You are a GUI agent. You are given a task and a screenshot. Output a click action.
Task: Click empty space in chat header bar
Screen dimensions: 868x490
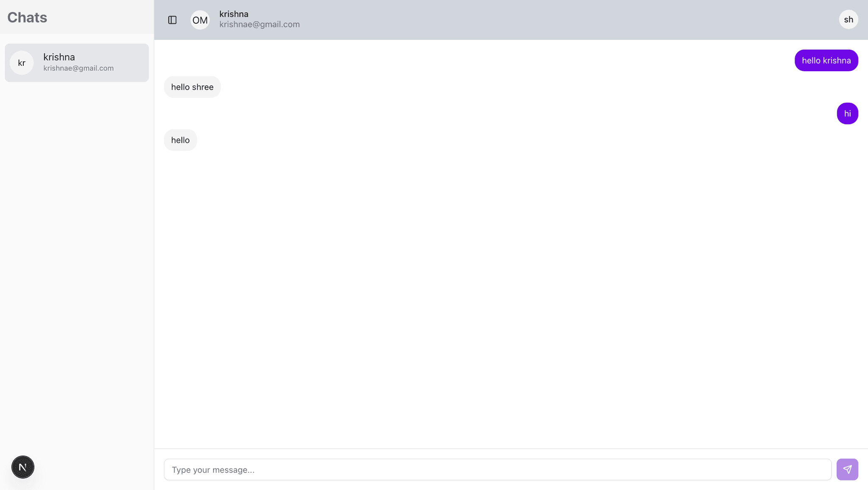551,20
